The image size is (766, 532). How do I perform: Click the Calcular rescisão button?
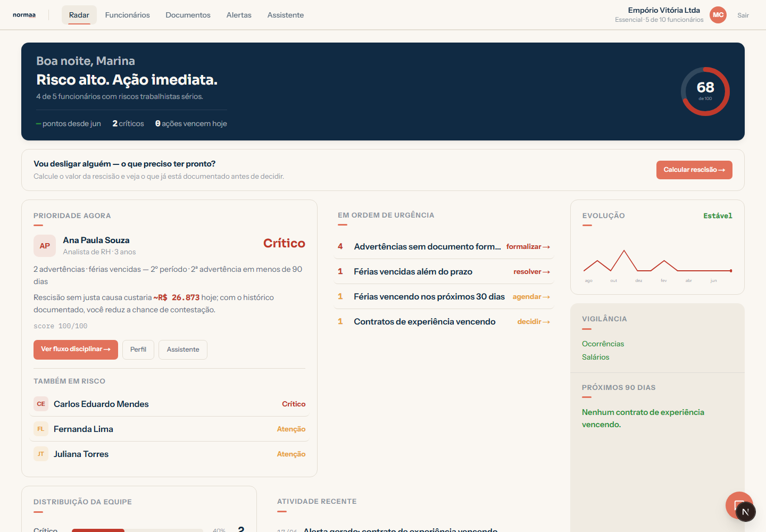coord(694,170)
